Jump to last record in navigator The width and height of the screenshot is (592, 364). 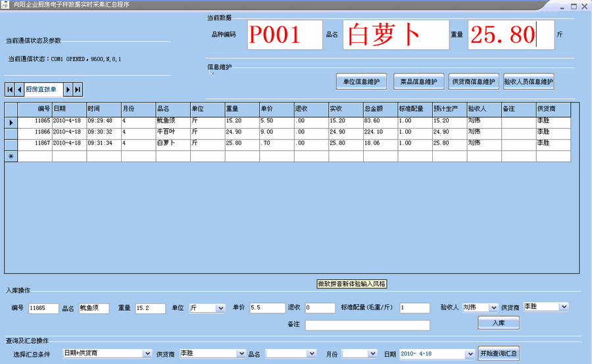click(x=78, y=89)
